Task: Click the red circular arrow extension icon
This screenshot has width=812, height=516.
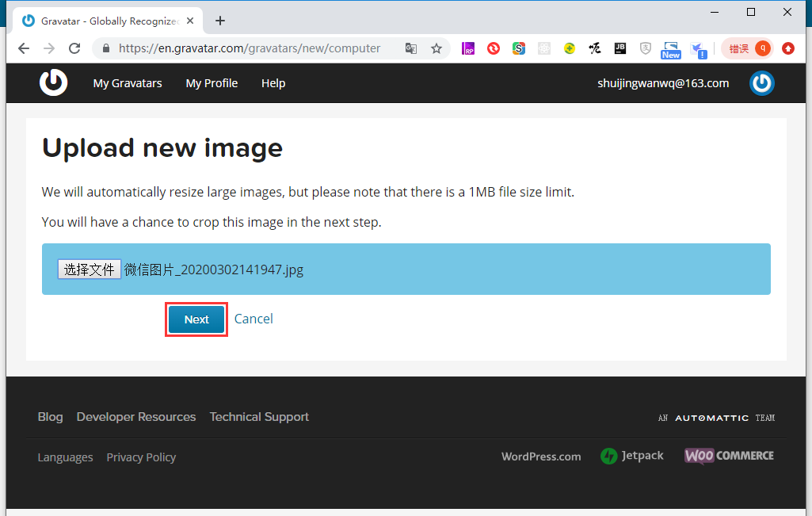Action: pos(494,48)
